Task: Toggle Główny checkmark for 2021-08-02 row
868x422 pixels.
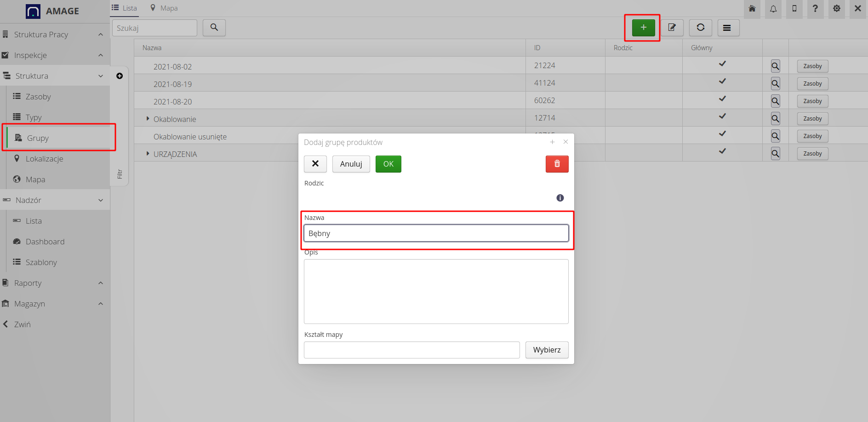Action: tap(722, 64)
